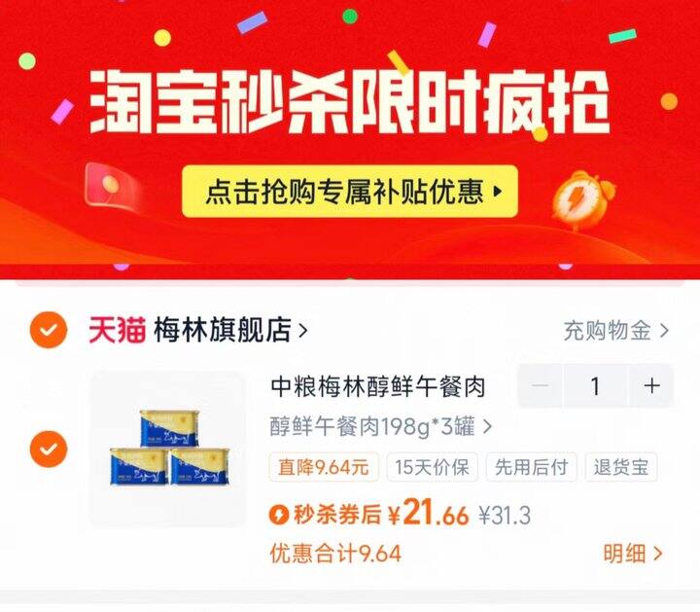Tap the 15天价保 tag
This screenshot has height=612, width=700.
coord(432,467)
